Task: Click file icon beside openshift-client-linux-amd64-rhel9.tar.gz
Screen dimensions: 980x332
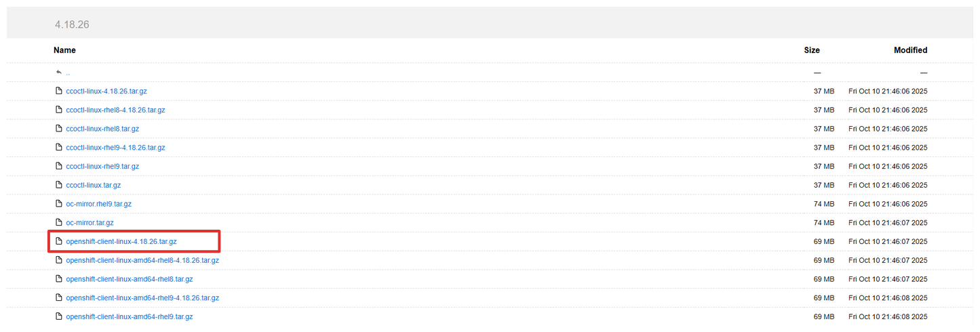Action: tap(59, 316)
